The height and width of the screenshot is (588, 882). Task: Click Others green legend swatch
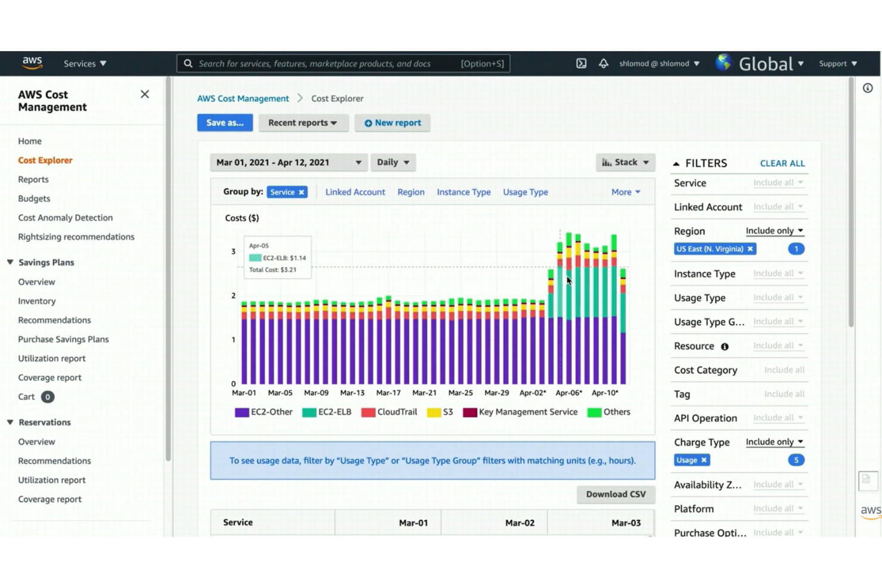[x=594, y=412]
